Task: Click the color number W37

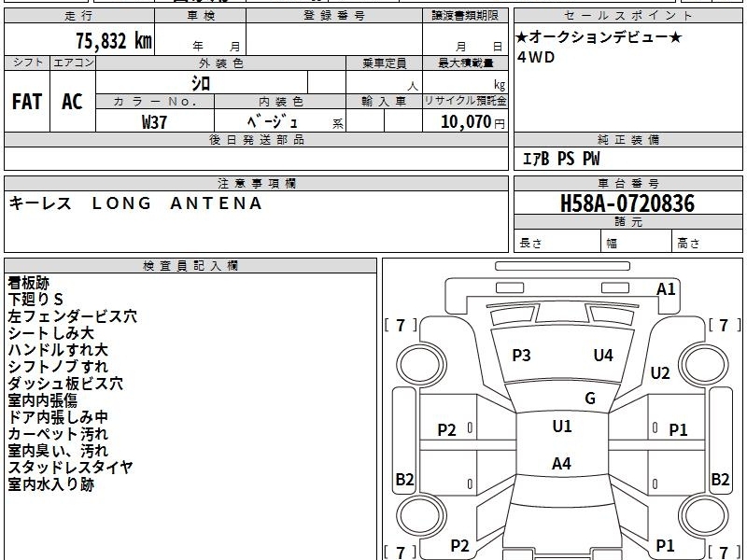Action: tap(154, 122)
